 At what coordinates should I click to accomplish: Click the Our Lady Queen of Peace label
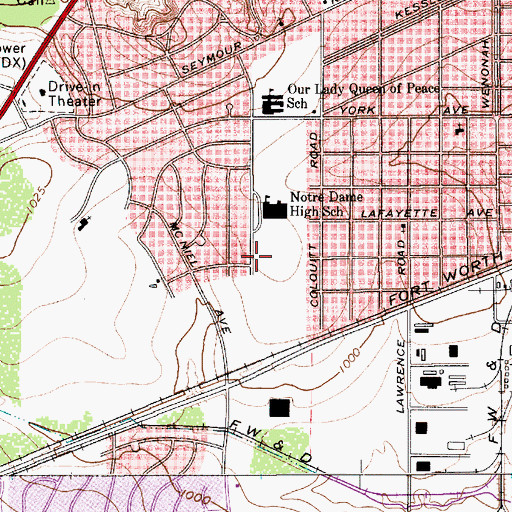click(x=363, y=89)
